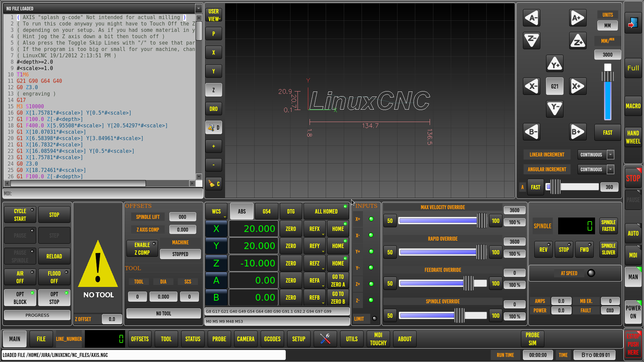Zoom out with minus view button
Image resolution: width=644 pixels, height=362 pixels.
click(x=214, y=165)
